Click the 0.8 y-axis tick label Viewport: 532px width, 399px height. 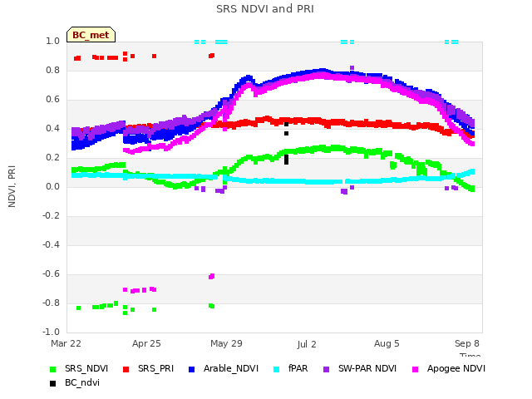click(52, 70)
